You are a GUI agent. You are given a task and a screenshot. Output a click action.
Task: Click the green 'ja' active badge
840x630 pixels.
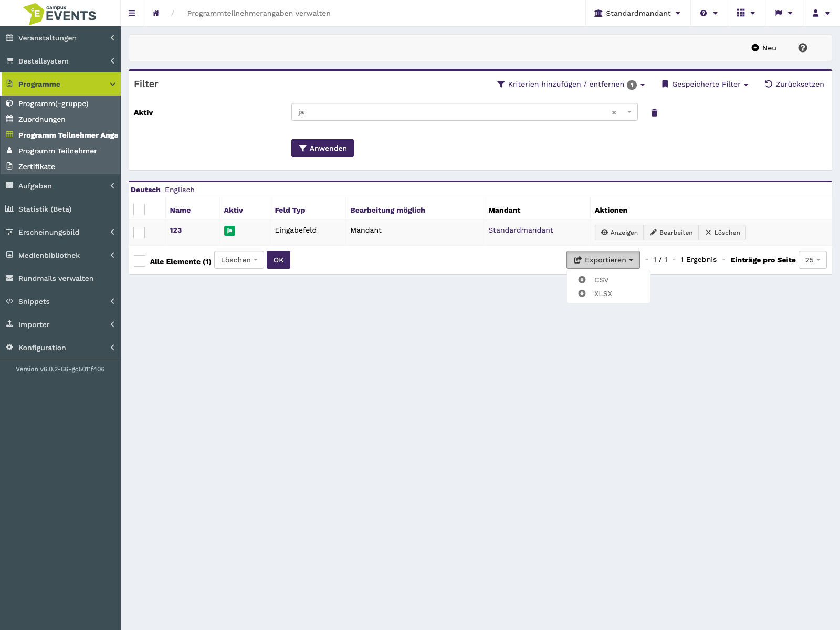click(x=229, y=230)
